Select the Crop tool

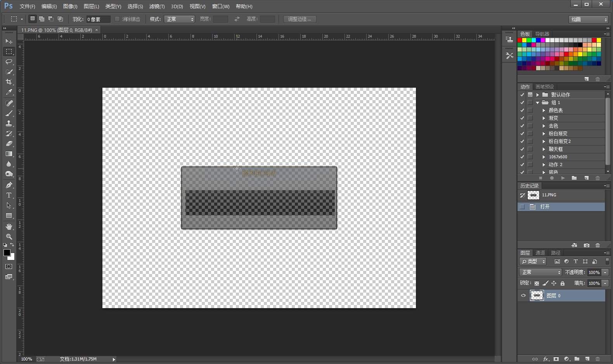tap(9, 81)
